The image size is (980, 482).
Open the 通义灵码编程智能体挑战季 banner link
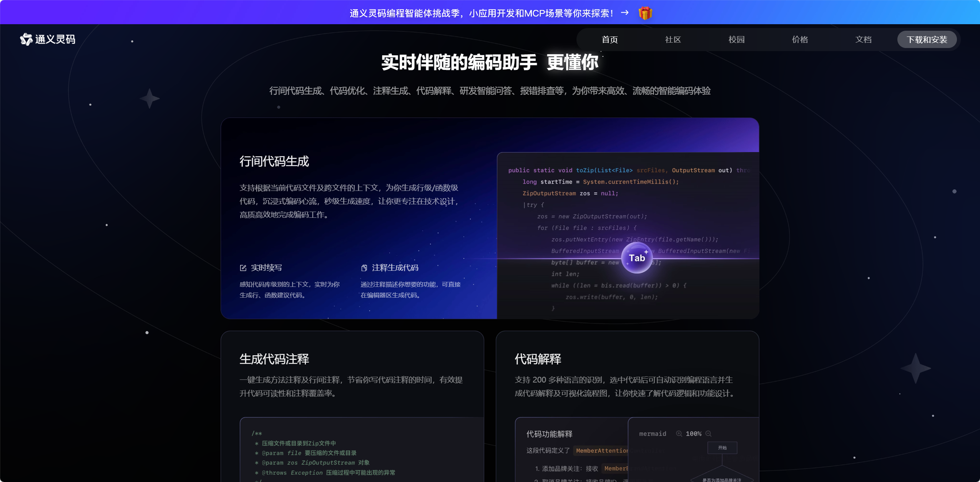pos(482,13)
